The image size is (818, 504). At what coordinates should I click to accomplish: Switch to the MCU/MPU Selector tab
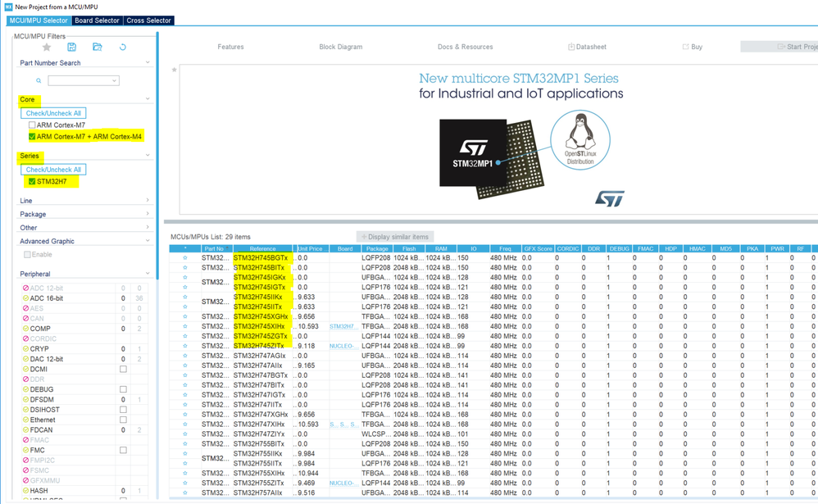pyautogui.click(x=39, y=20)
